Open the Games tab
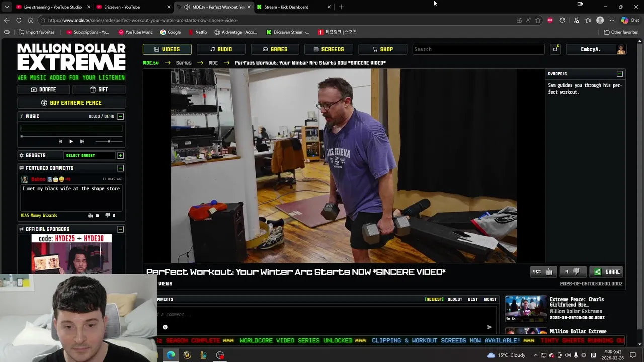Screen dimensions: 644x362 [275, 49]
